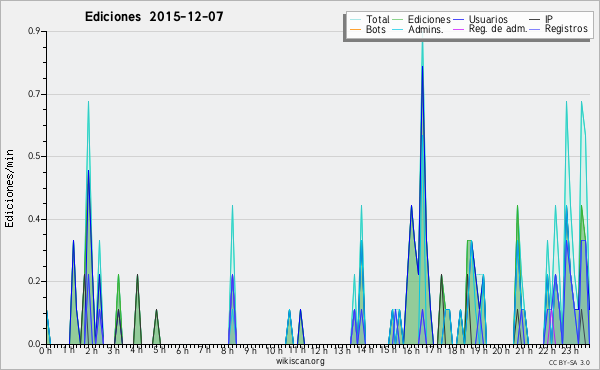
Task: Click the Bots orange legend swatch
Action: pyautogui.click(x=355, y=29)
